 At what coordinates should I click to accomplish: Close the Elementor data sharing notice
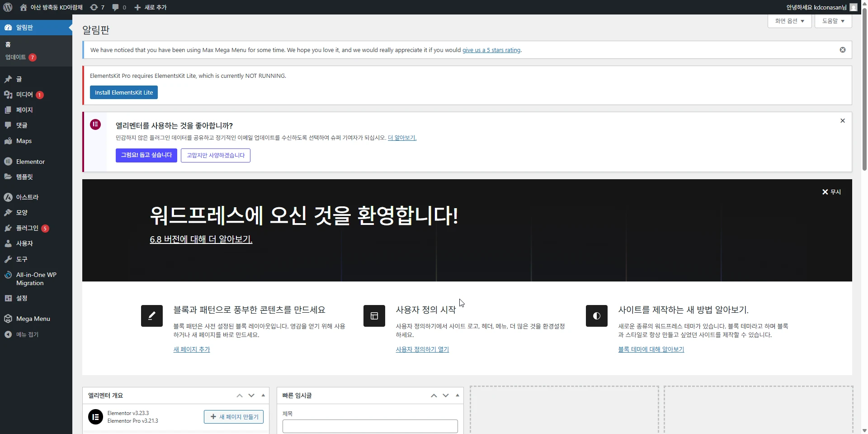843,120
